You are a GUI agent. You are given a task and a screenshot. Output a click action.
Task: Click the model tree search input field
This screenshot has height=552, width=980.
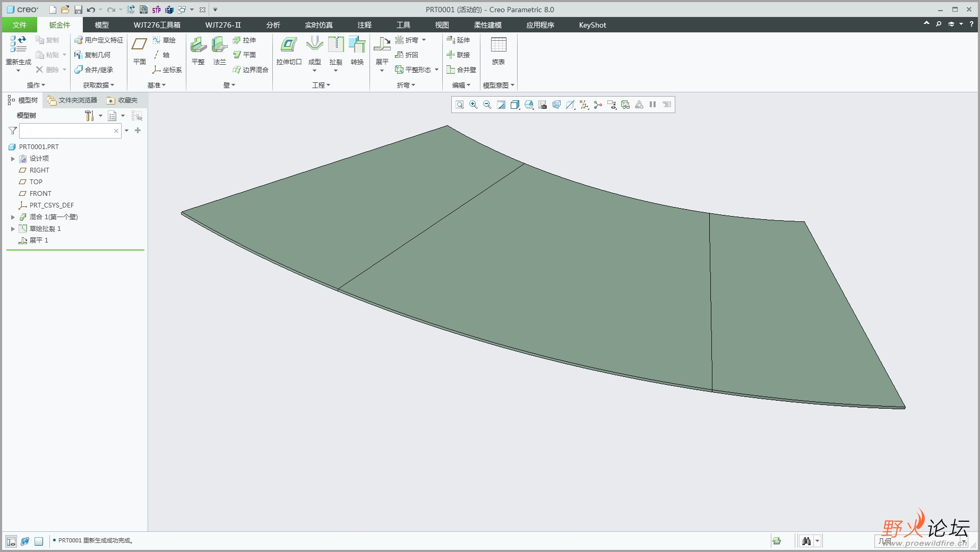pos(70,131)
